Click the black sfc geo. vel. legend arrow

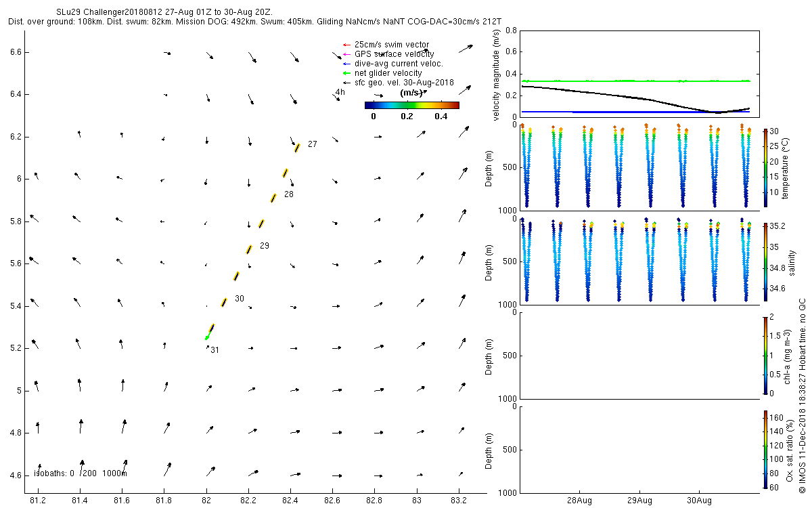(x=346, y=83)
